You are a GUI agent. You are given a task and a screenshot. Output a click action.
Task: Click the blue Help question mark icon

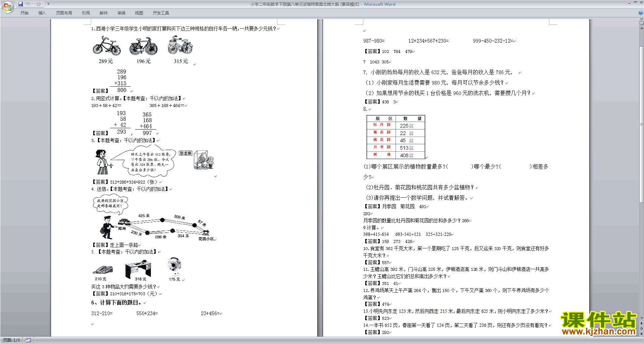click(641, 13)
